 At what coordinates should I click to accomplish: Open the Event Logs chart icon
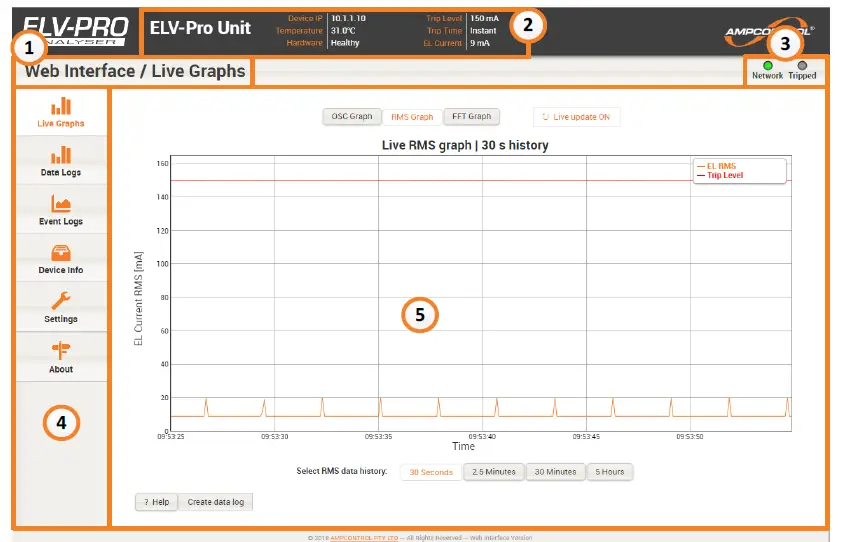pyautogui.click(x=61, y=204)
